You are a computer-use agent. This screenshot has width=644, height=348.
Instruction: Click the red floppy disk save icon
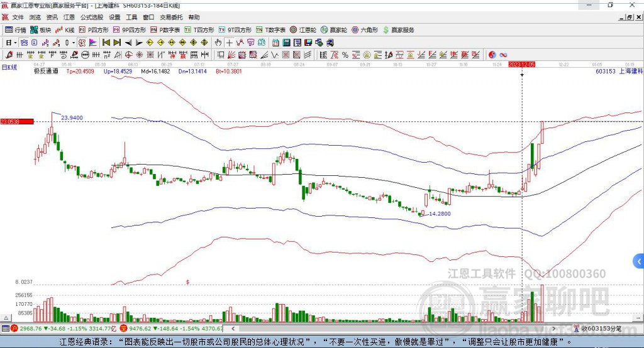click(308, 43)
